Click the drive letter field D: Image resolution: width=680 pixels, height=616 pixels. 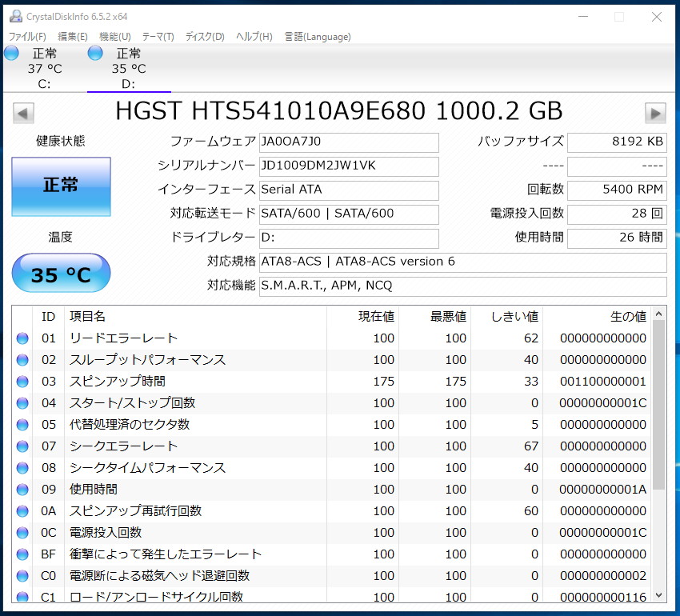[x=349, y=238]
